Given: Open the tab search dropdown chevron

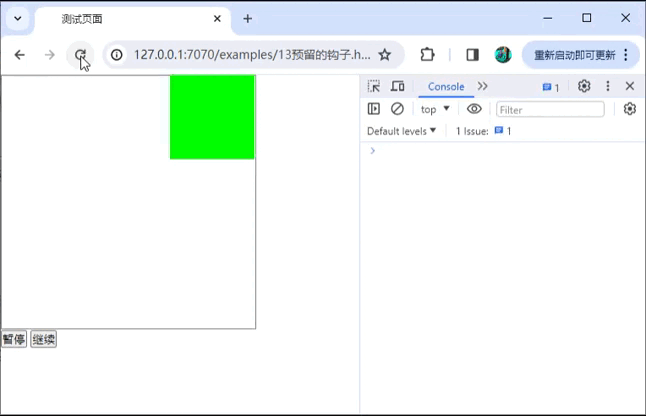Looking at the screenshot, I should click(18, 19).
